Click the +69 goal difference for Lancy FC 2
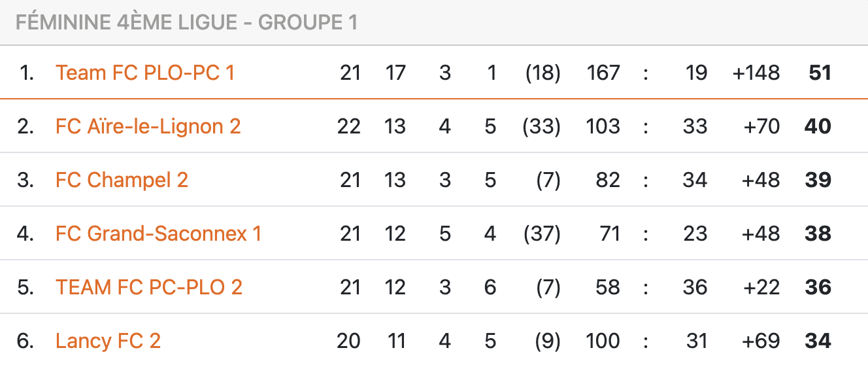This screenshot has width=868, height=365. tap(761, 341)
